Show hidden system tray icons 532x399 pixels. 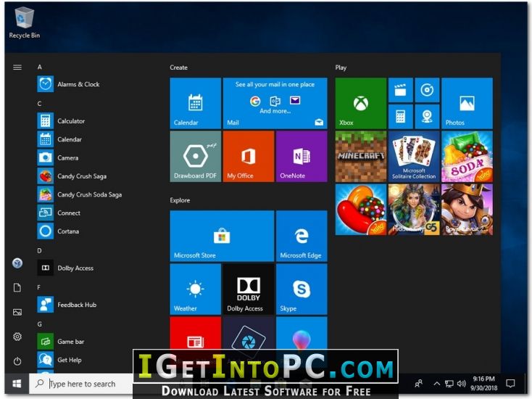[436, 384]
